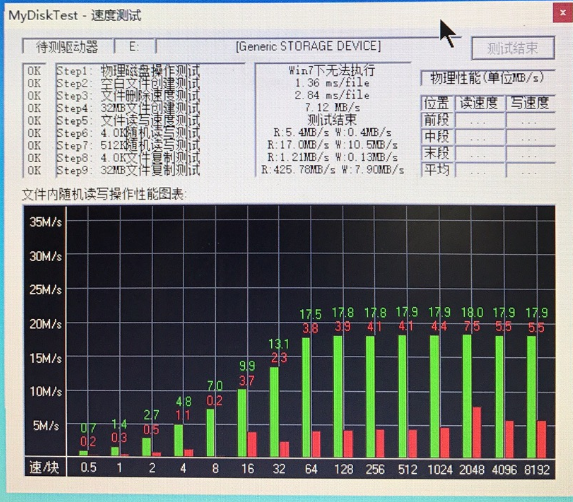
Task: Click the 64 block size label
Action: pyautogui.click(x=311, y=469)
